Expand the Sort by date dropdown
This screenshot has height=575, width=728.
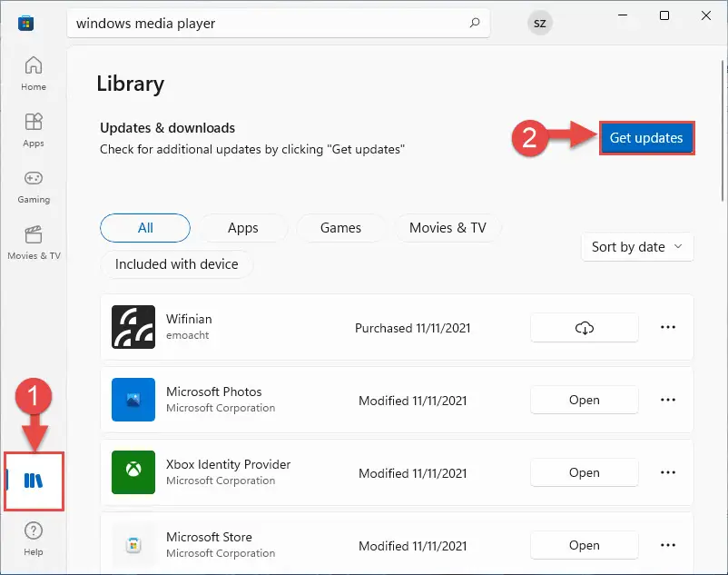pos(637,247)
